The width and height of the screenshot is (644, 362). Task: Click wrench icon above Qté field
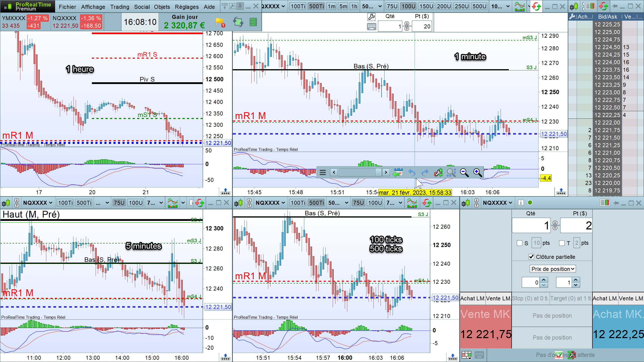371,17
